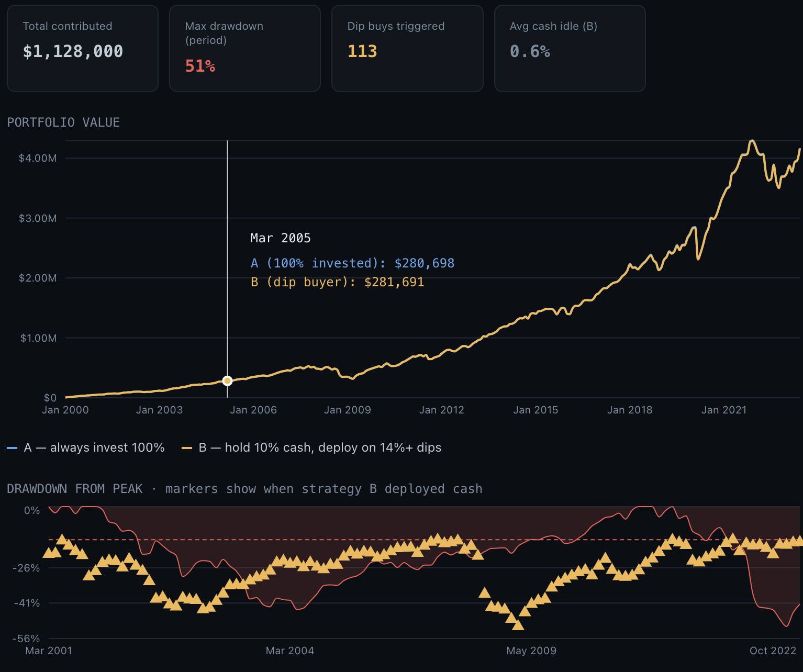Click the blue strategy A legend swatch
This screenshot has width=803, height=672.
point(12,448)
